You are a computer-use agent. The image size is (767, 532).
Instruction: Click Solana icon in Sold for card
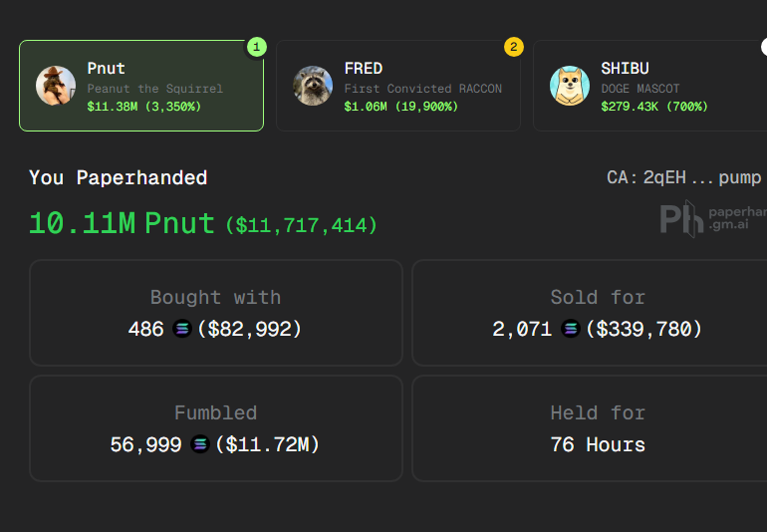(571, 329)
